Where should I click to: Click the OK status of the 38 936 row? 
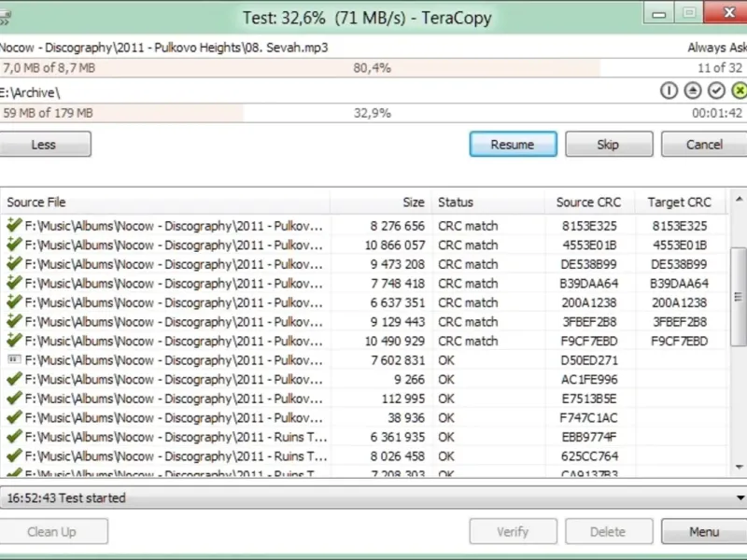(x=446, y=418)
